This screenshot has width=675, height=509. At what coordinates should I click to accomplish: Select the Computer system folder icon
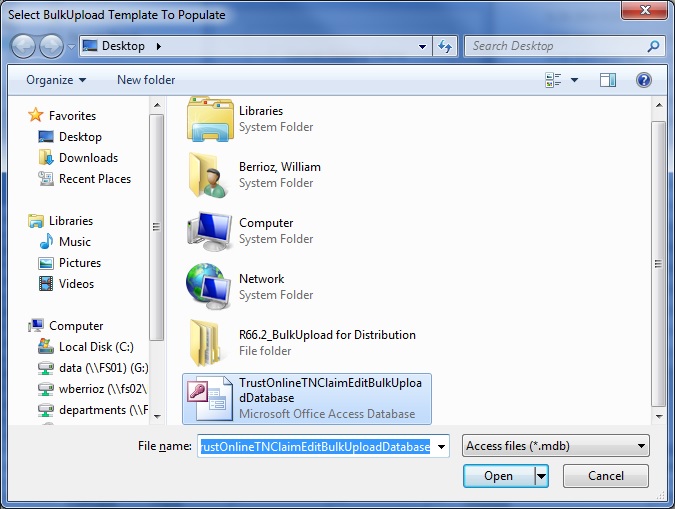click(x=209, y=231)
